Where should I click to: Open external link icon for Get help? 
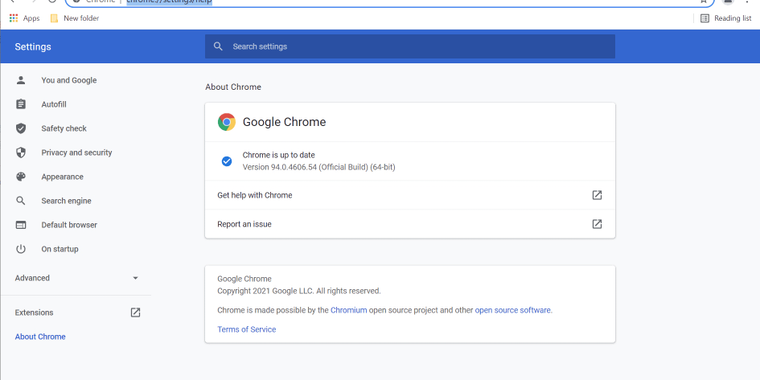[x=597, y=195]
